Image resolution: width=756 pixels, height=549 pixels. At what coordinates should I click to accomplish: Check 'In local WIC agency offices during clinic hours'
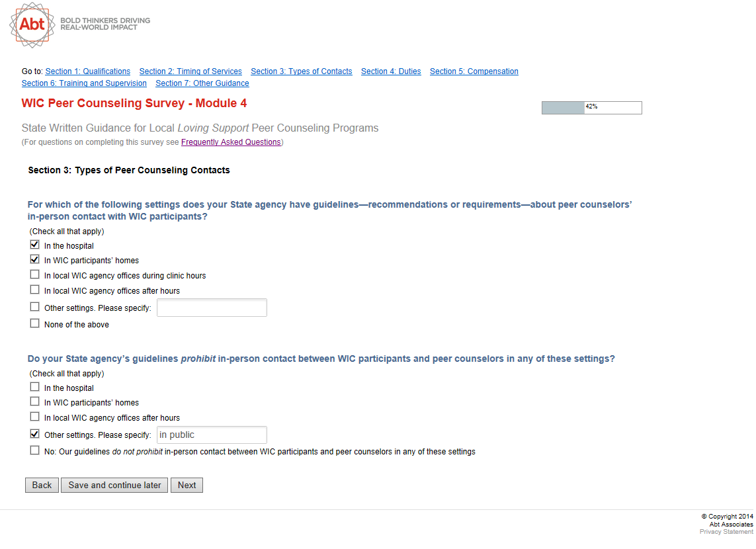point(35,274)
